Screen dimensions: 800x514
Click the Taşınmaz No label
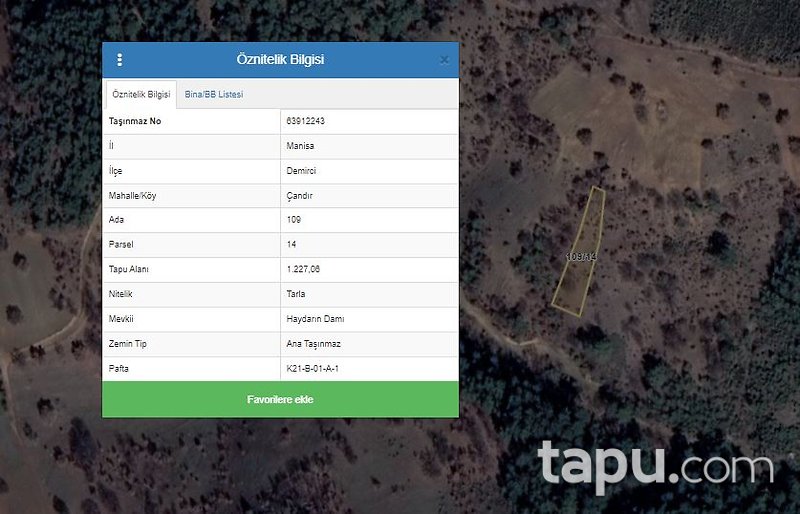[135, 121]
